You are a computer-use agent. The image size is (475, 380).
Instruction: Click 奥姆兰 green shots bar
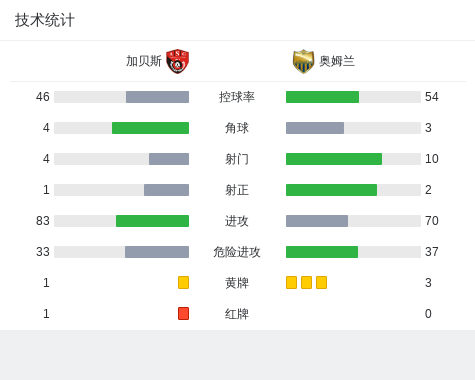pyautogui.click(x=334, y=159)
